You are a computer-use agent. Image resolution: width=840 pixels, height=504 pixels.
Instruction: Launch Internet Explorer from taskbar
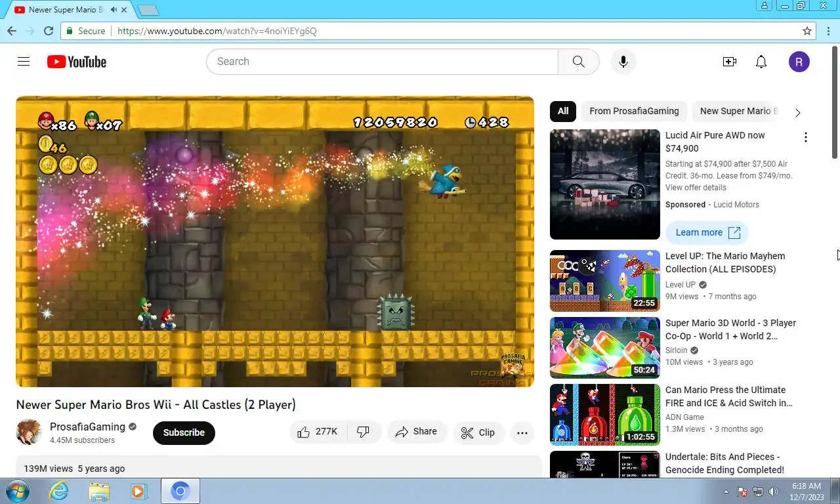pyautogui.click(x=59, y=491)
